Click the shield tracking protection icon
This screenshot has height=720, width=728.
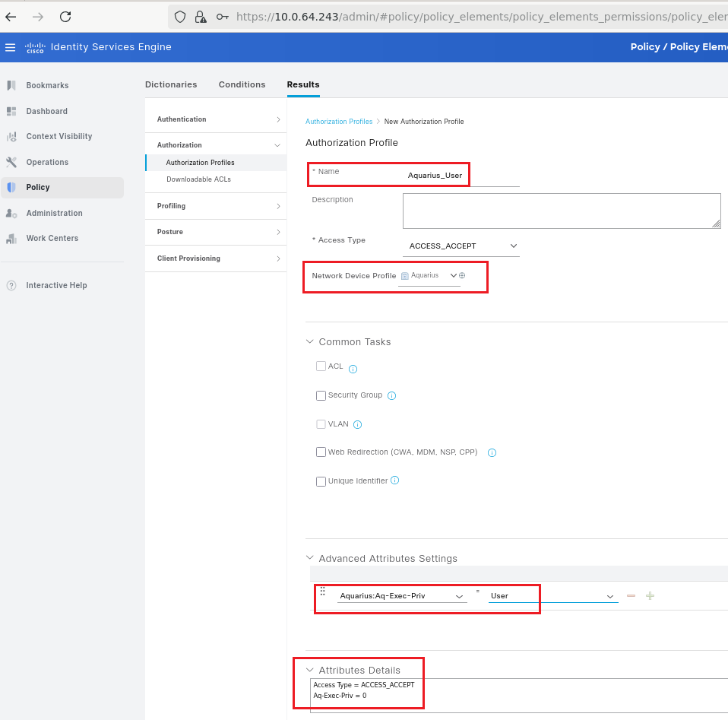179,17
